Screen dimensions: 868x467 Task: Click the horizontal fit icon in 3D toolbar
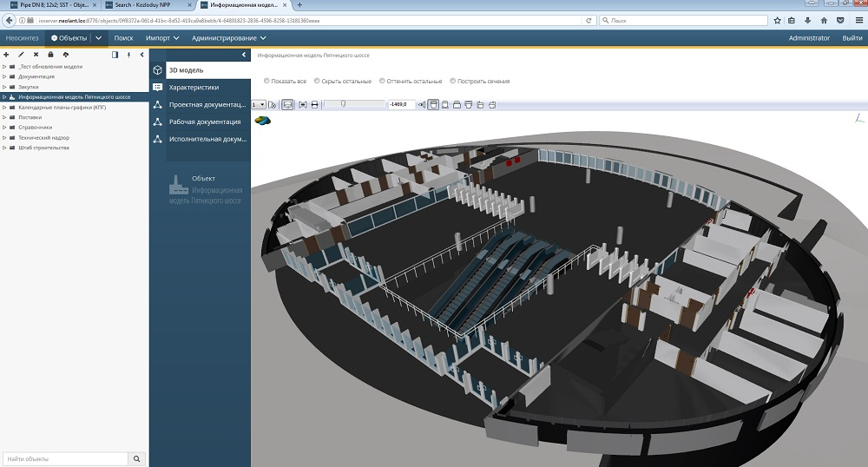(x=303, y=104)
